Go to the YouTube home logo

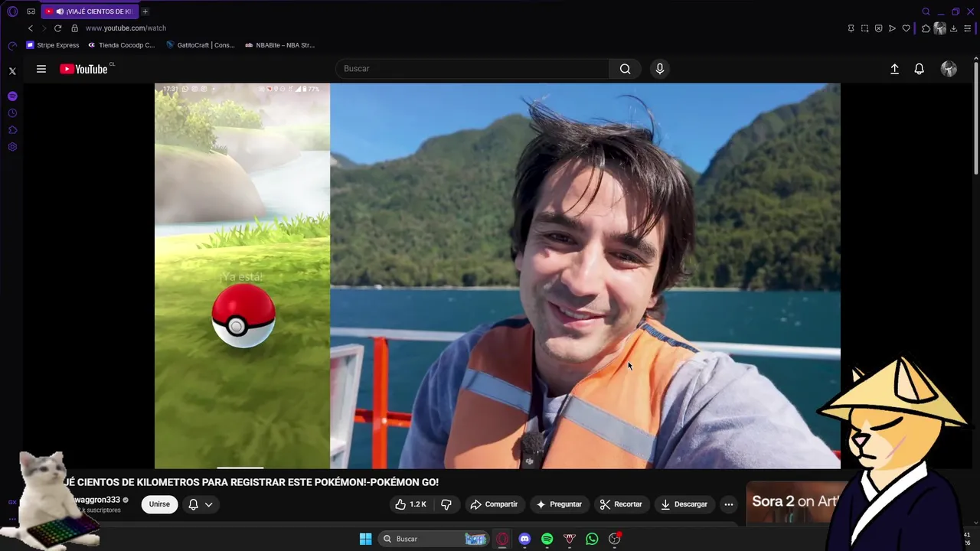(84, 69)
